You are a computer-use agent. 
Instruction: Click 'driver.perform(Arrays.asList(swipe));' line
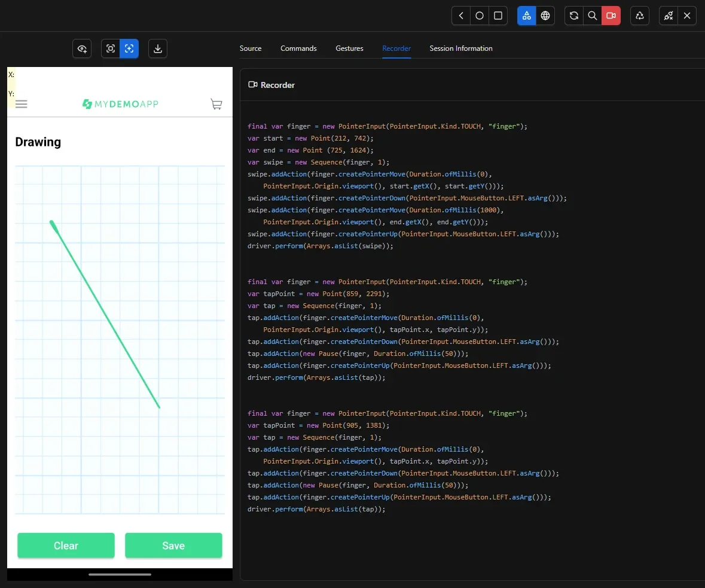pos(320,246)
